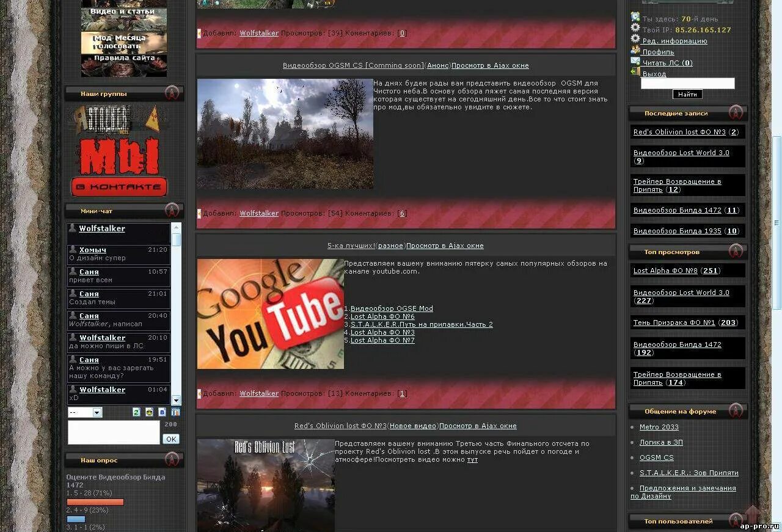The width and height of the screenshot is (782, 532).
Task: Click the round emblem on Топ просмотров header
Action: click(736, 251)
